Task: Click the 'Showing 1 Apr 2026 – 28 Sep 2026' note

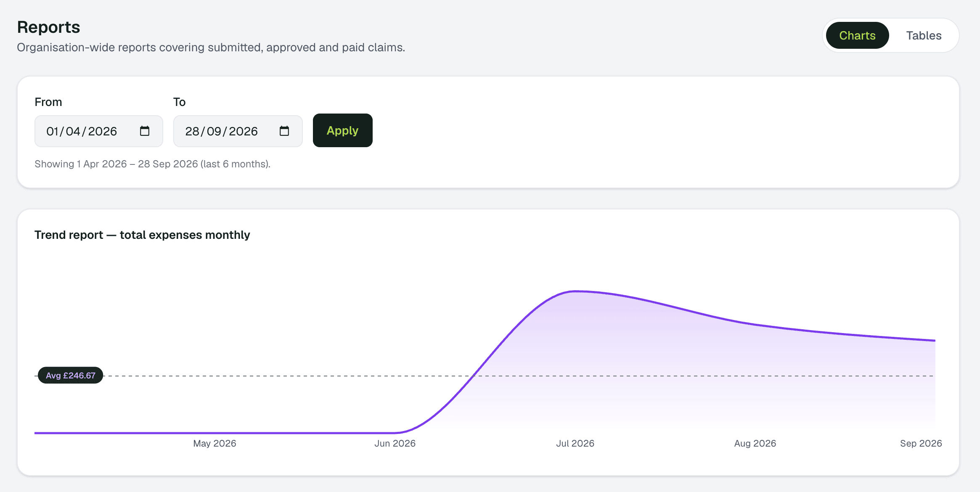Action: (x=152, y=164)
